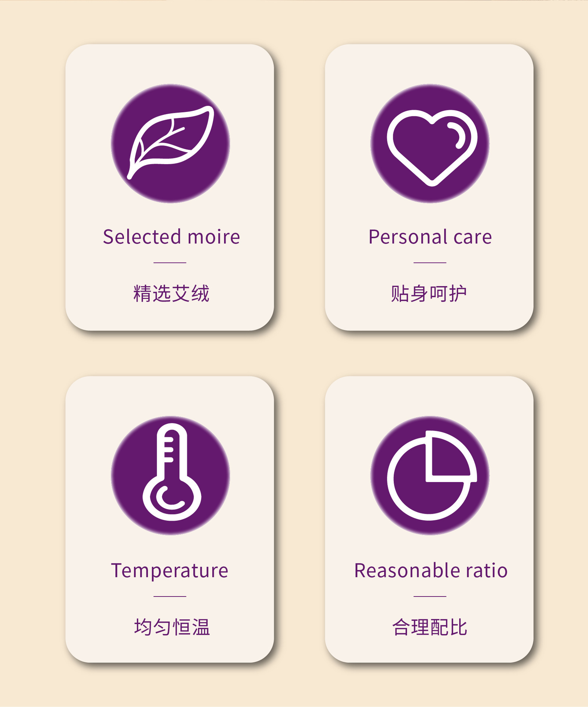588x707 pixels.
Task: Click the 'Reasonable ratio' label
Action: (431, 570)
